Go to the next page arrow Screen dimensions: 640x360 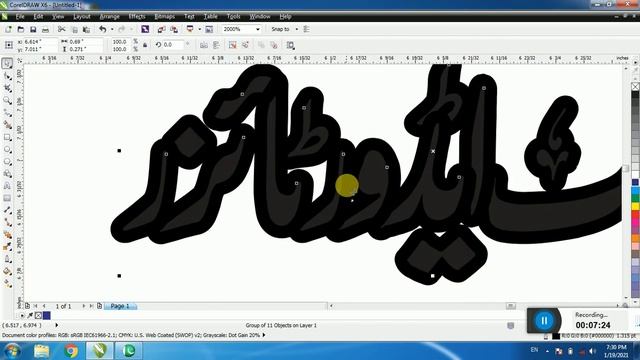[84, 306]
